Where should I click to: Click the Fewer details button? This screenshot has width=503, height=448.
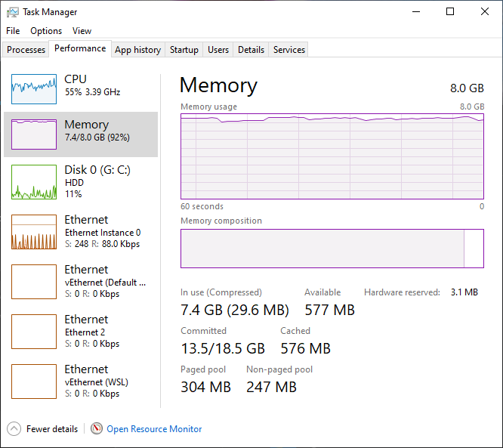tap(42, 429)
